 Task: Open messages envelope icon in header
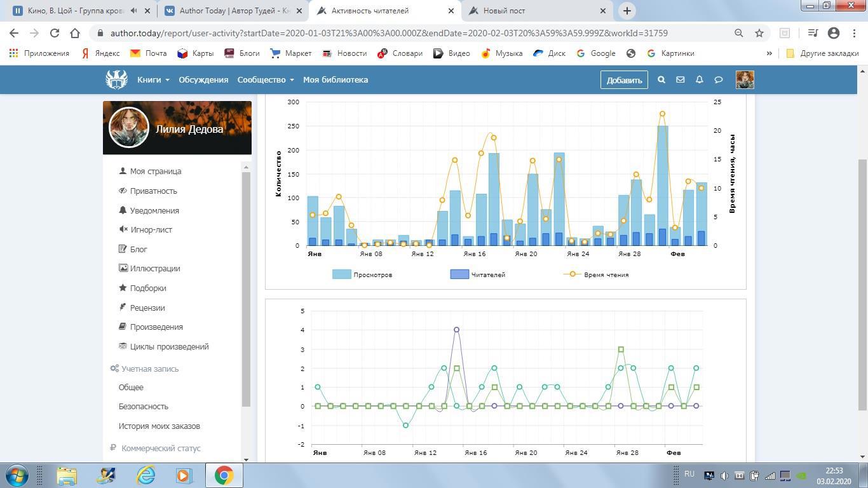[x=680, y=80]
